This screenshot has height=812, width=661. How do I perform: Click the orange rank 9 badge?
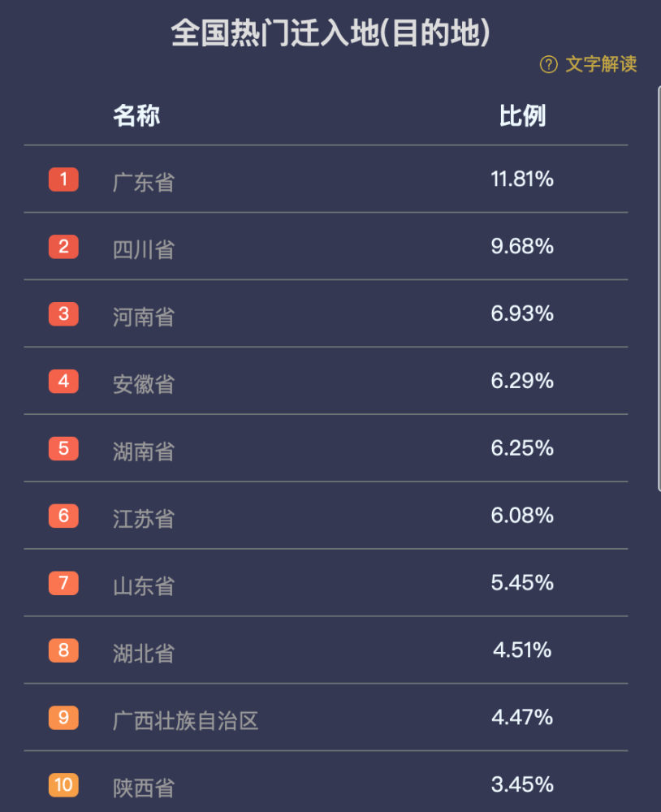63,718
